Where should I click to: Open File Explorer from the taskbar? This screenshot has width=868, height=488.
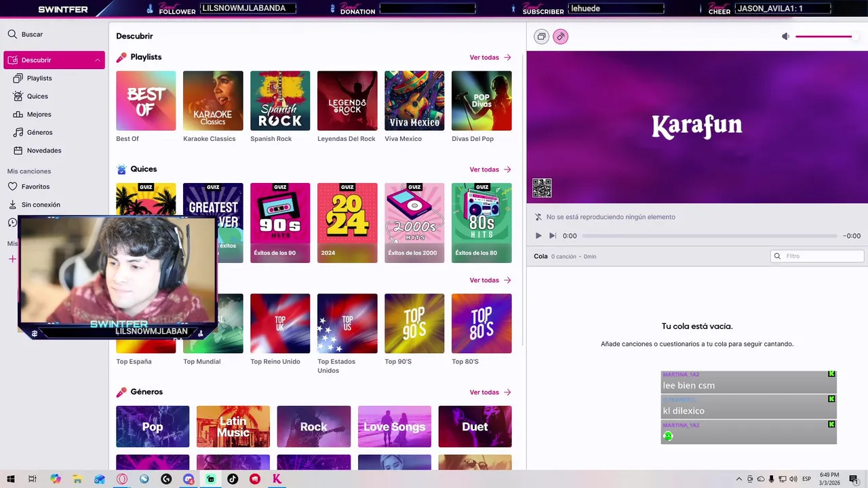click(x=78, y=479)
